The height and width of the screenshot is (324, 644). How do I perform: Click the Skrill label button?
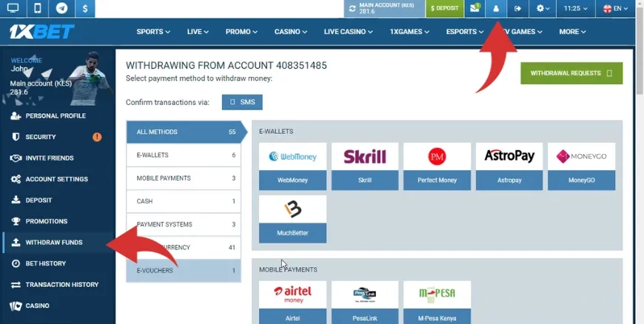365,180
